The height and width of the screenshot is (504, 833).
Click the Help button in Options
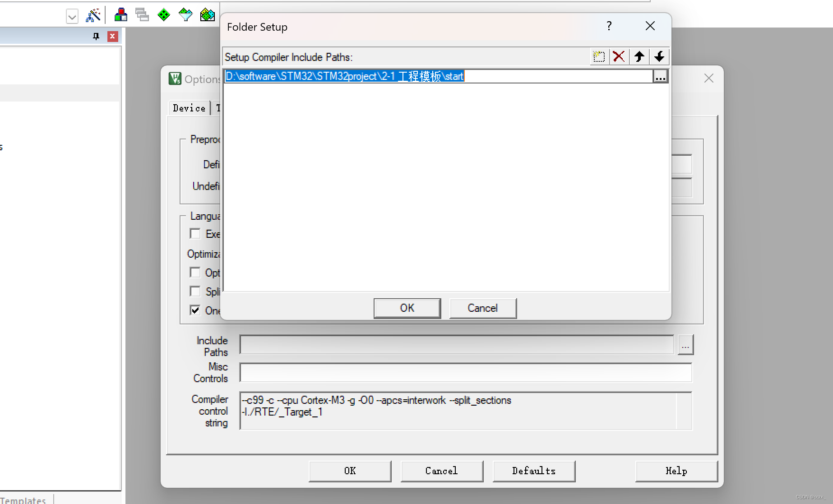[676, 471]
